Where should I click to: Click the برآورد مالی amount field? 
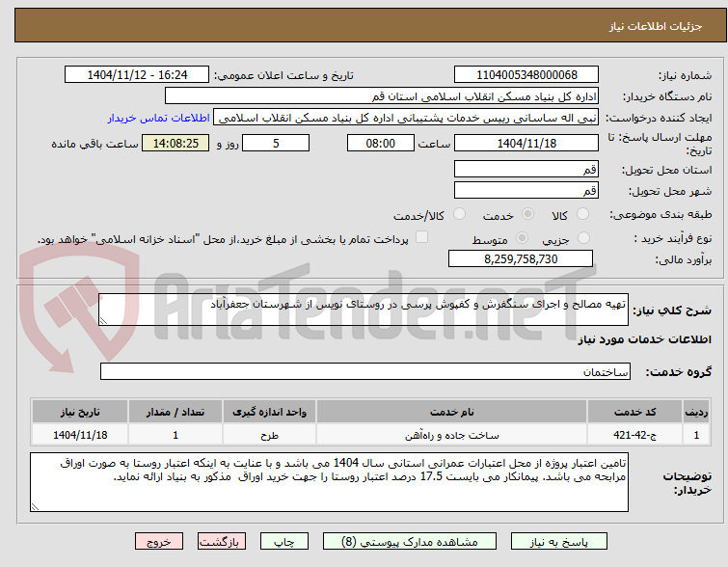pos(521,258)
